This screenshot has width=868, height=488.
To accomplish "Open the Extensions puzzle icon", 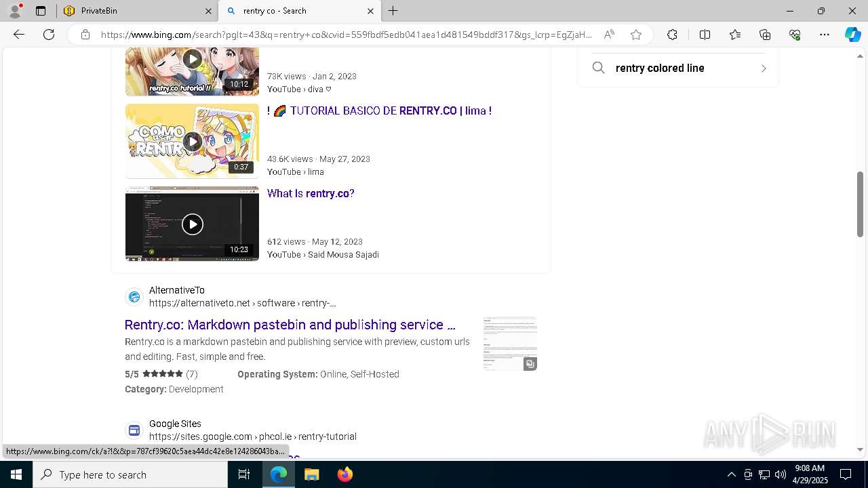I will (x=672, y=35).
